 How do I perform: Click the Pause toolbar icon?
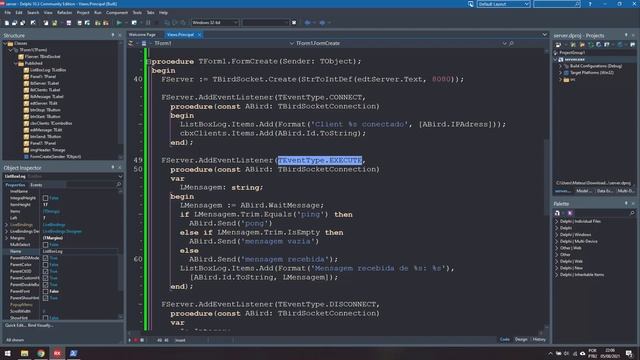click(148, 23)
